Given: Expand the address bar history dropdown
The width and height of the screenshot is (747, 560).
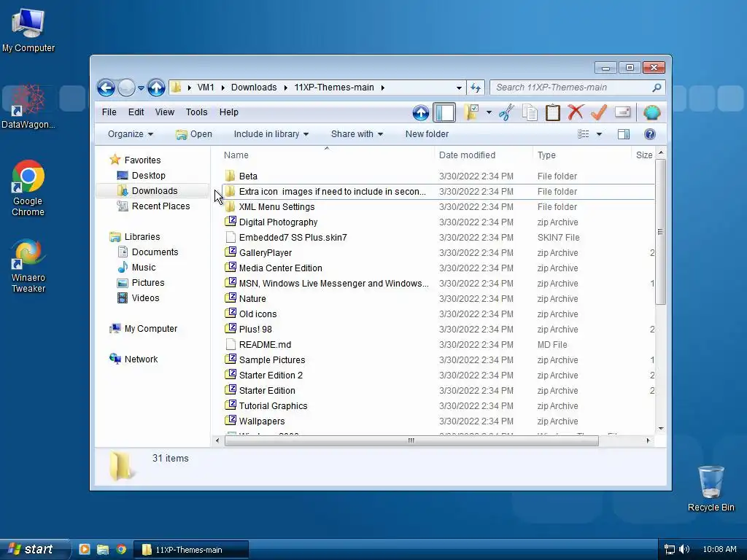Looking at the screenshot, I should point(459,87).
